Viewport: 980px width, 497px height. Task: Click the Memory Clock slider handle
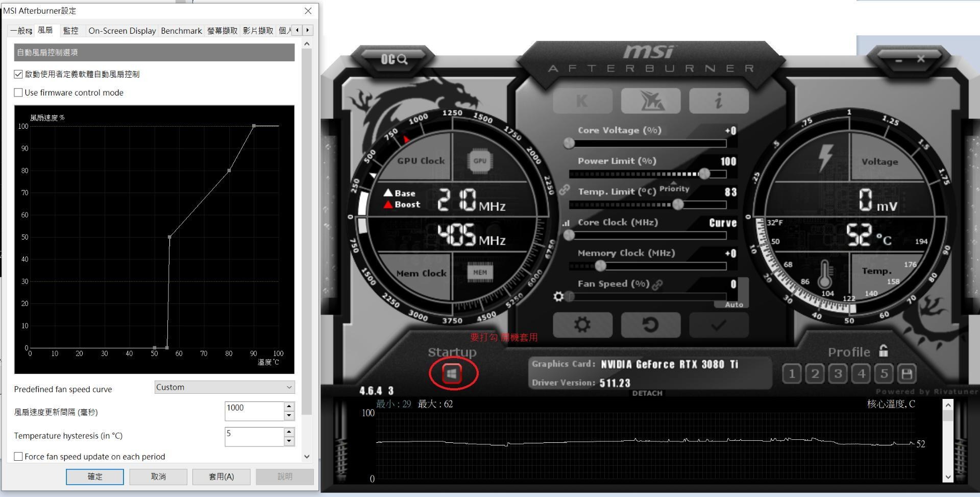(x=601, y=266)
